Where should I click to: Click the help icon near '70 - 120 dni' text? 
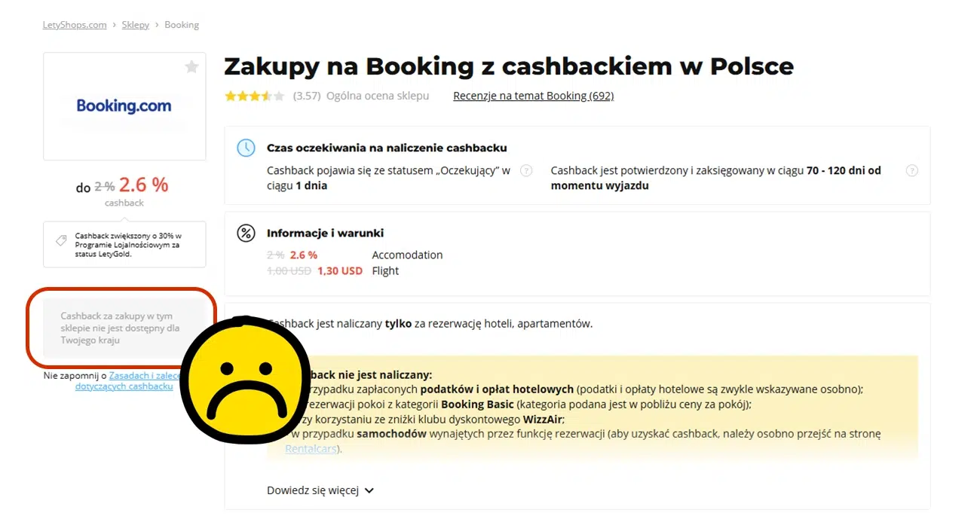coord(912,170)
